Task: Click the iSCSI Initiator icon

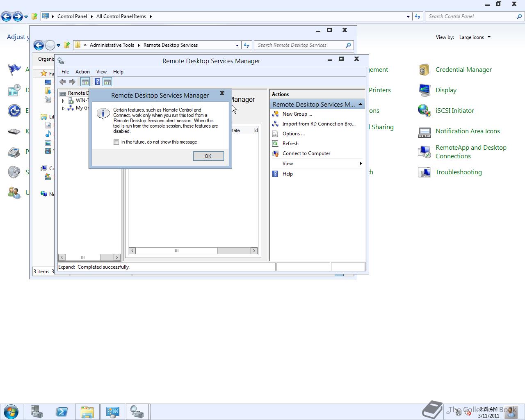Action: [424, 110]
